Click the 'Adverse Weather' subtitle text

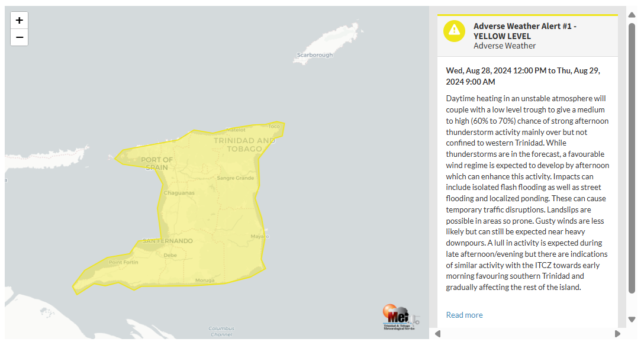504,46
